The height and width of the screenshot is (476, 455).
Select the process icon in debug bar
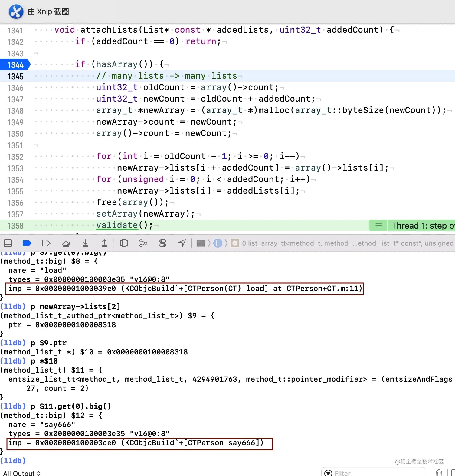(x=201, y=243)
